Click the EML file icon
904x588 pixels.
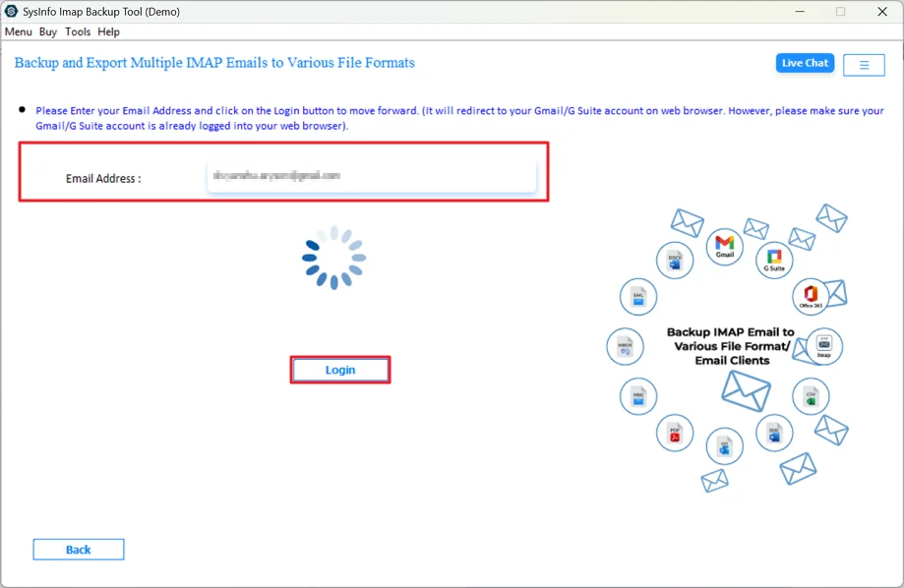[638, 297]
